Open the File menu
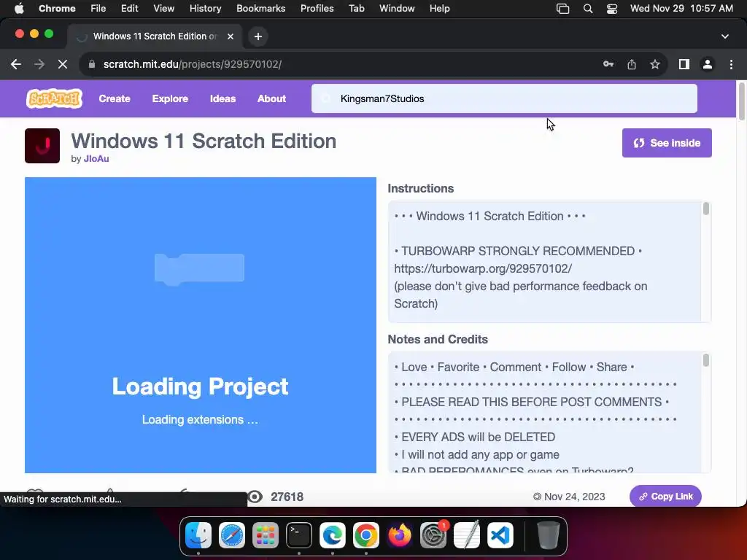This screenshot has height=560, width=747. click(98, 9)
